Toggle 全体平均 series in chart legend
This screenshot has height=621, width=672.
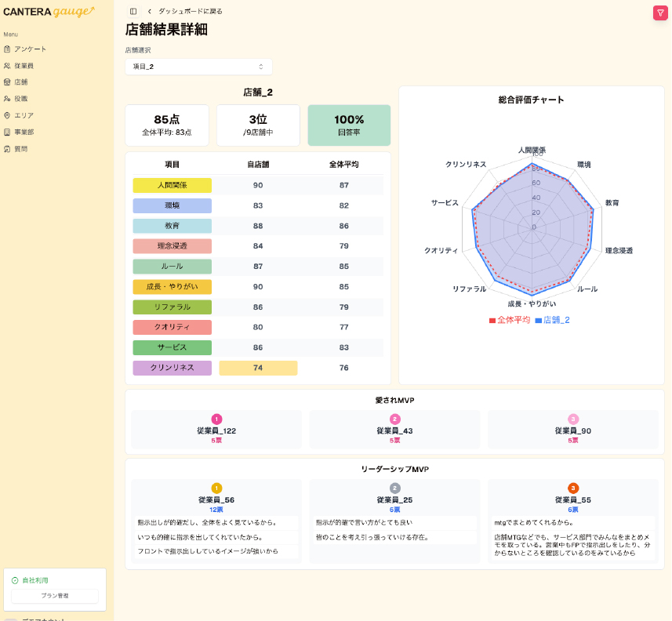pos(510,320)
